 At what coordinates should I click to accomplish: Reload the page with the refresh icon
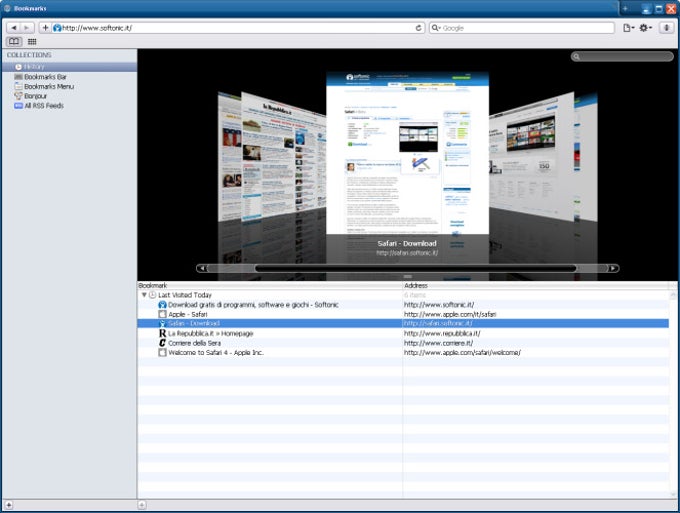(x=418, y=28)
